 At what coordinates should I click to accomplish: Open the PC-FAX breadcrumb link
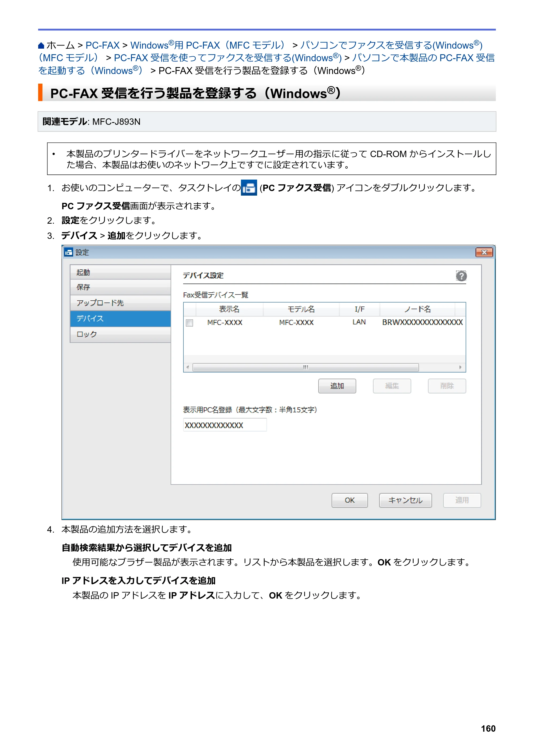103,45
